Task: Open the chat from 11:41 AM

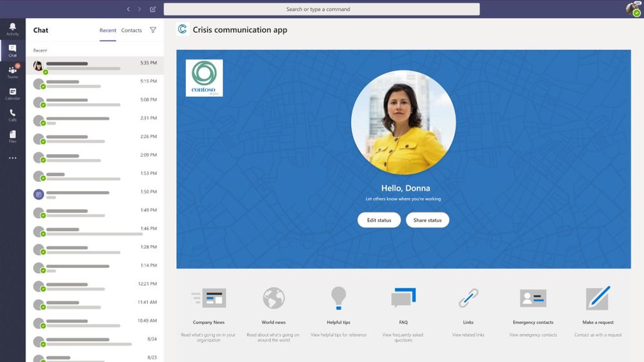Action: [95, 305]
